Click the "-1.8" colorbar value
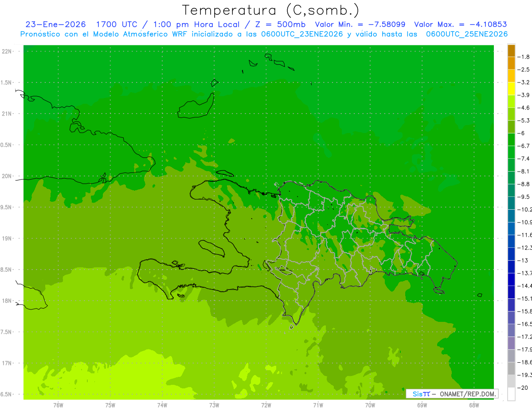Image resolution: width=532 pixels, height=411 pixels. [x=523, y=57]
